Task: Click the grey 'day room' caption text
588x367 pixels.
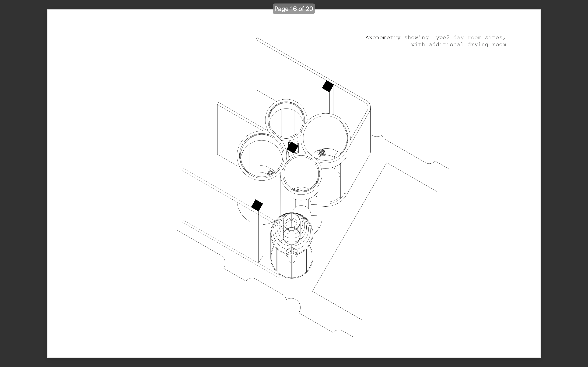Action: [x=467, y=38]
